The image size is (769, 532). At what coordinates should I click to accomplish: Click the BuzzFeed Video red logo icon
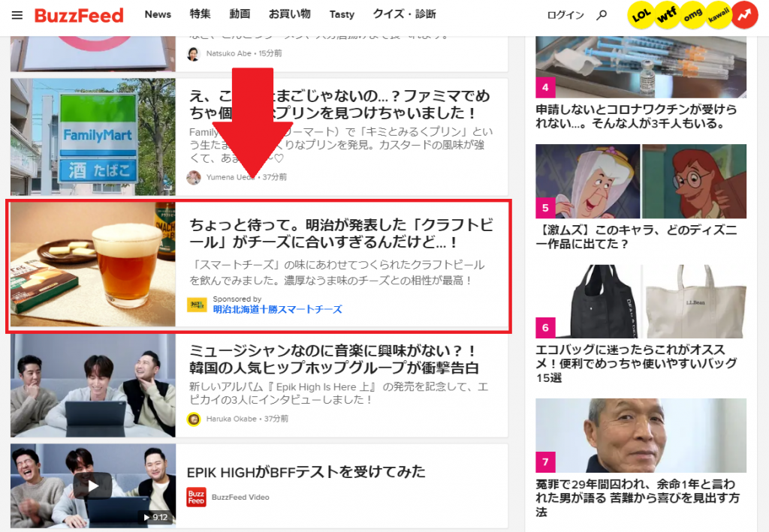click(x=196, y=497)
